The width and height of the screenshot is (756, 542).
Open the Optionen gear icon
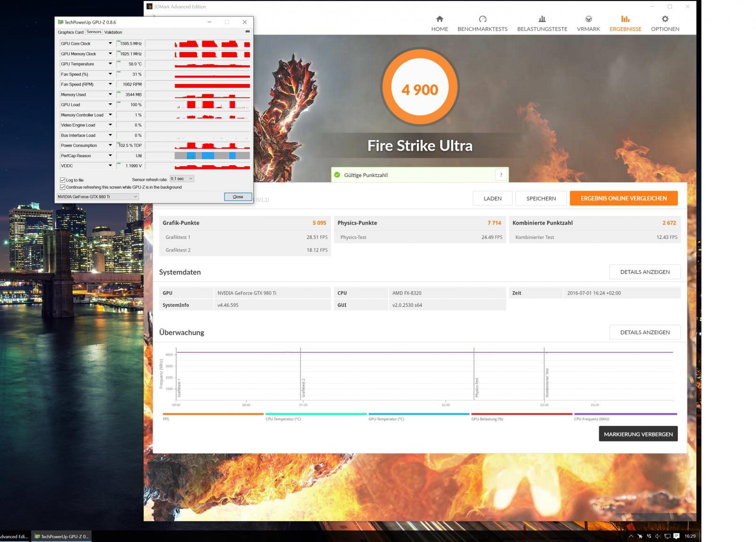[x=665, y=19]
